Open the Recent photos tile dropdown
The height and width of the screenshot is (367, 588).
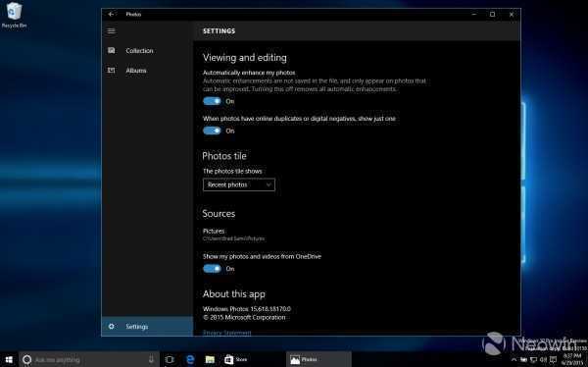[x=239, y=184]
